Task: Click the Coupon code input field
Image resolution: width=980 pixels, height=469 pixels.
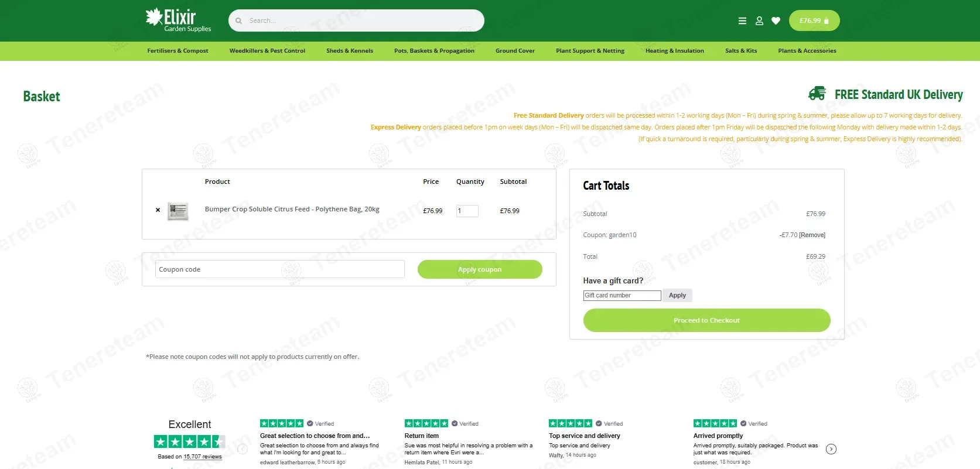Action: (x=279, y=269)
